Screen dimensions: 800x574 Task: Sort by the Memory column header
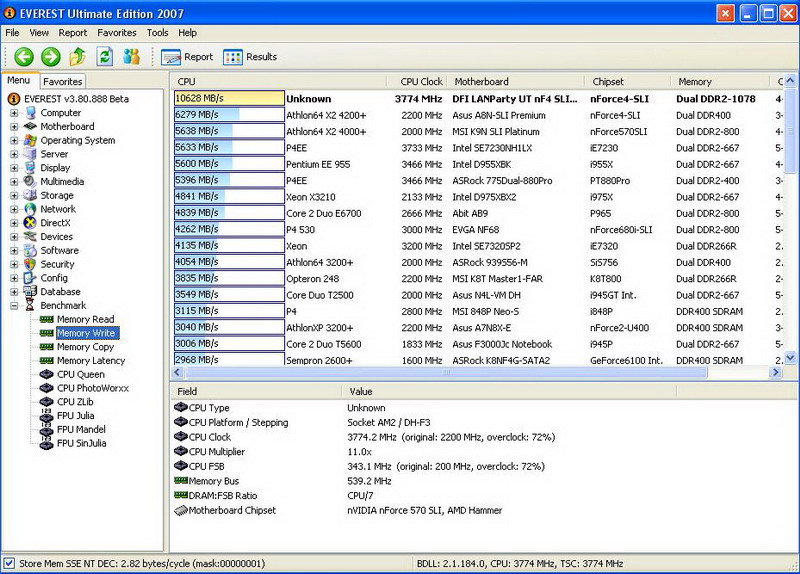point(720,82)
